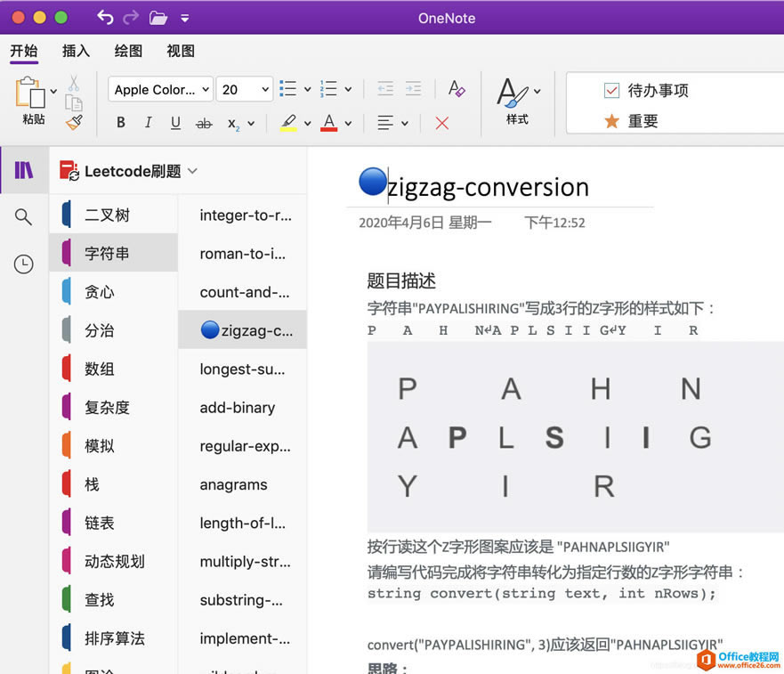The width and height of the screenshot is (784, 674).
Task: Select the PAHN zigzag pattern image
Action: (575, 437)
